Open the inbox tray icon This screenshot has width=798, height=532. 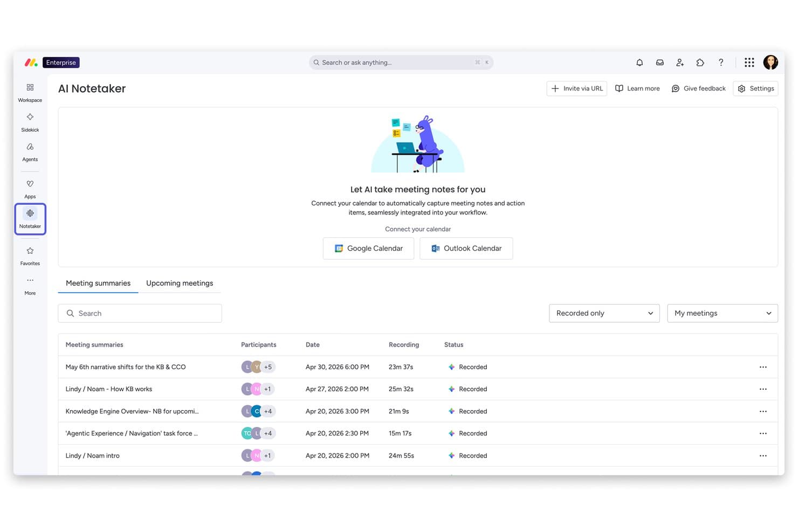pyautogui.click(x=659, y=63)
